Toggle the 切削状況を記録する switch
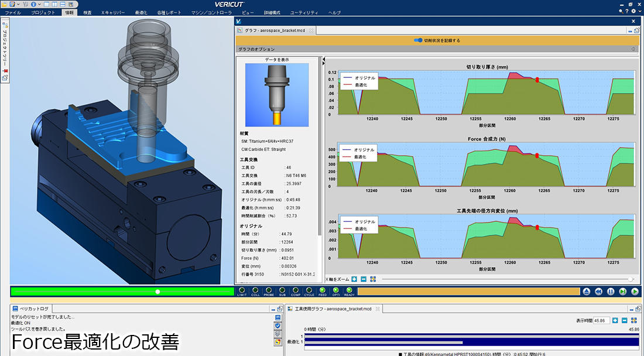This screenshot has width=644, height=356. pyautogui.click(x=418, y=40)
